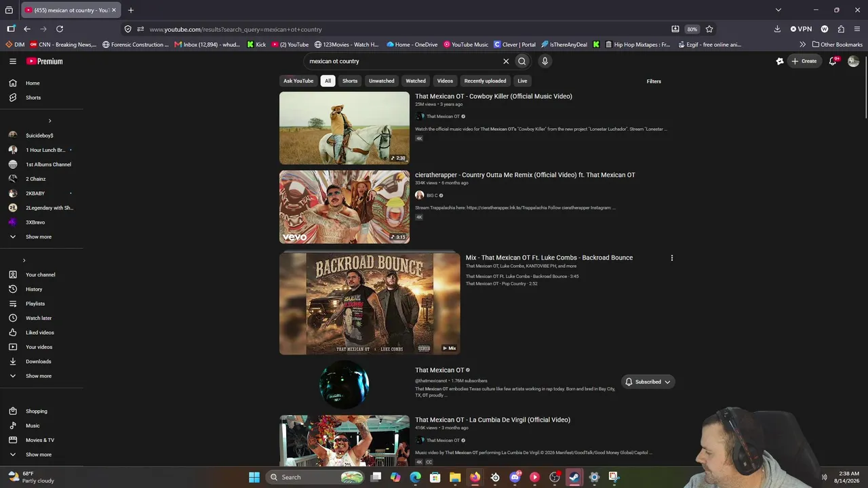Open Your channel in the sidebar

coord(41,274)
